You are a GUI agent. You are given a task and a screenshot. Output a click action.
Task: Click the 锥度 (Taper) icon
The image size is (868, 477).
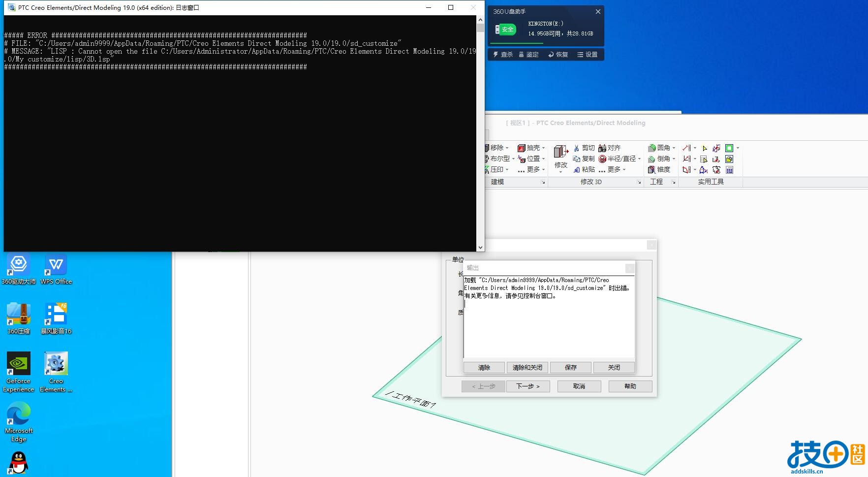click(652, 170)
